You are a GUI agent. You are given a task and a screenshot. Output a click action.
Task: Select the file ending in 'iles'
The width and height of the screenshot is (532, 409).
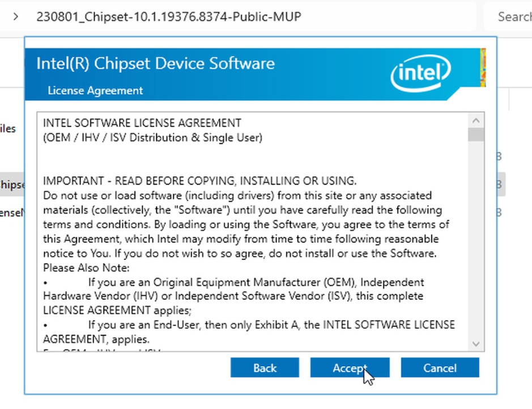[x=8, y=129]
